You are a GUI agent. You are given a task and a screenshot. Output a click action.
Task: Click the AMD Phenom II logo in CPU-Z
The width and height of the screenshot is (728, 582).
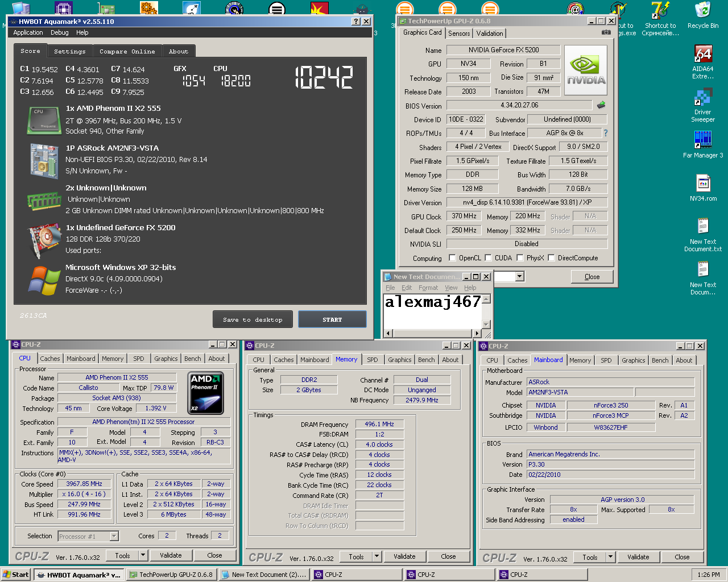point(205,393)
